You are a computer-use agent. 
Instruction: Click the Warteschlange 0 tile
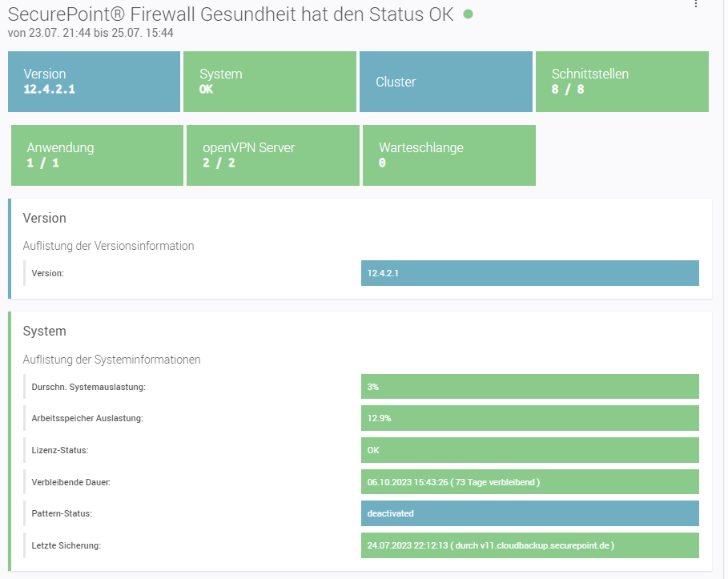(448, 155)
